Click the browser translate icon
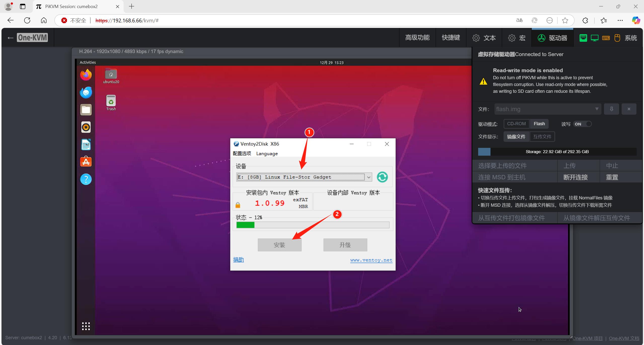Viewport: 644px width, 345px height. pos(519,20)
